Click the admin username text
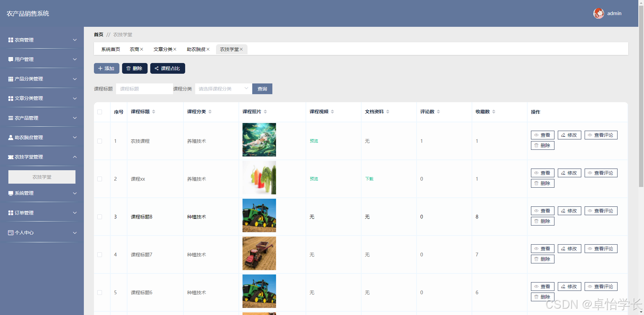 tap(614, 13)
